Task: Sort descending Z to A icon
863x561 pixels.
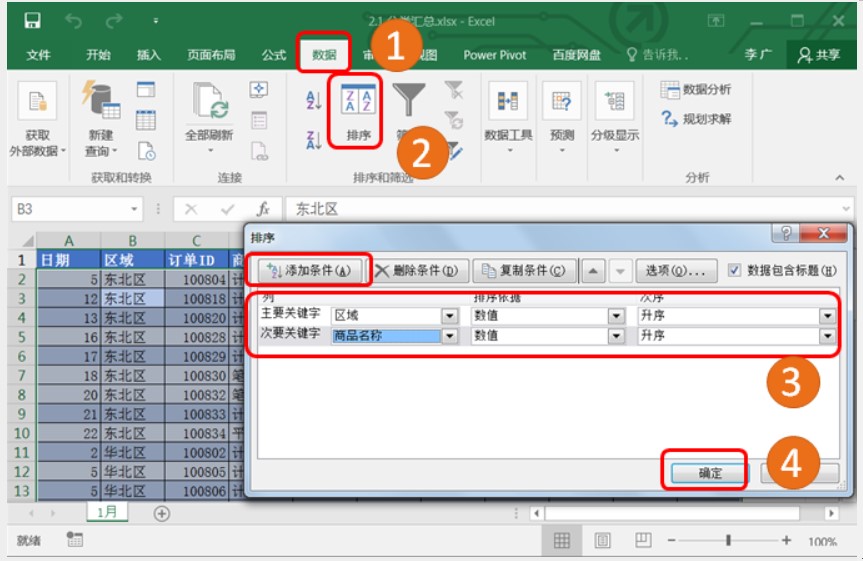Action: tap(313, 140)
